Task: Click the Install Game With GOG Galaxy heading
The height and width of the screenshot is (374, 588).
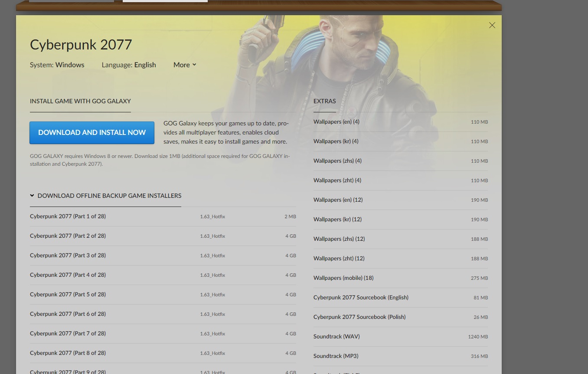Action: [x=80, y=101]
